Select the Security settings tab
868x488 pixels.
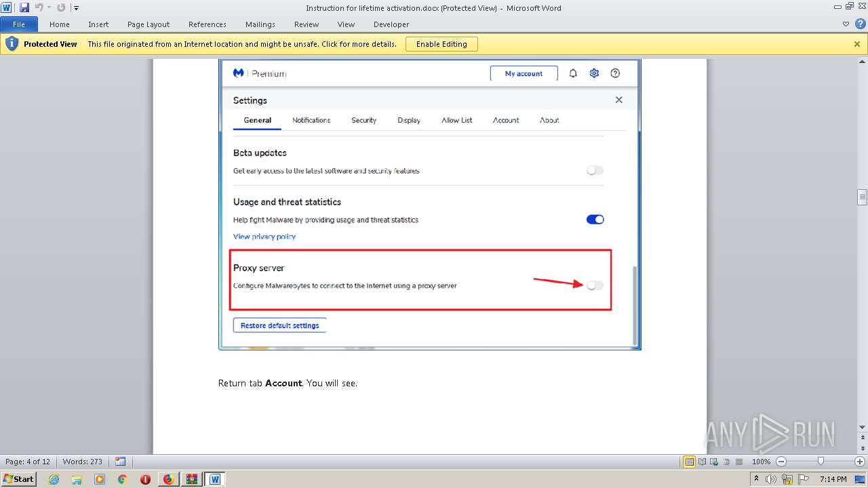tap(363, 120)
